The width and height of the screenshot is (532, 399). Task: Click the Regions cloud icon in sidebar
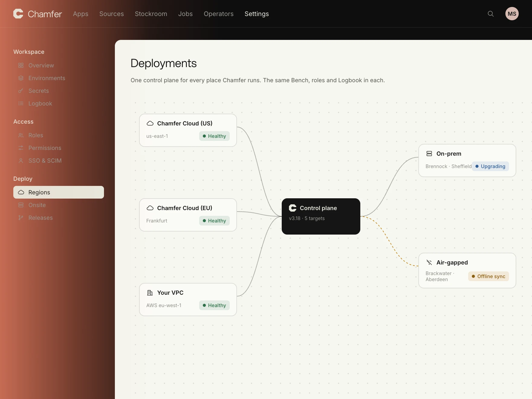tap(21, 192)
